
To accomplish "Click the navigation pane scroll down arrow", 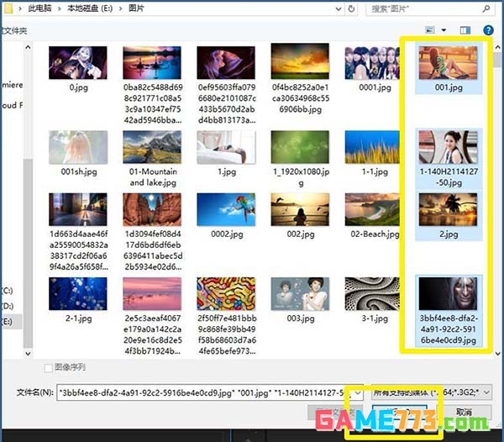I will (x=28, y=353).
